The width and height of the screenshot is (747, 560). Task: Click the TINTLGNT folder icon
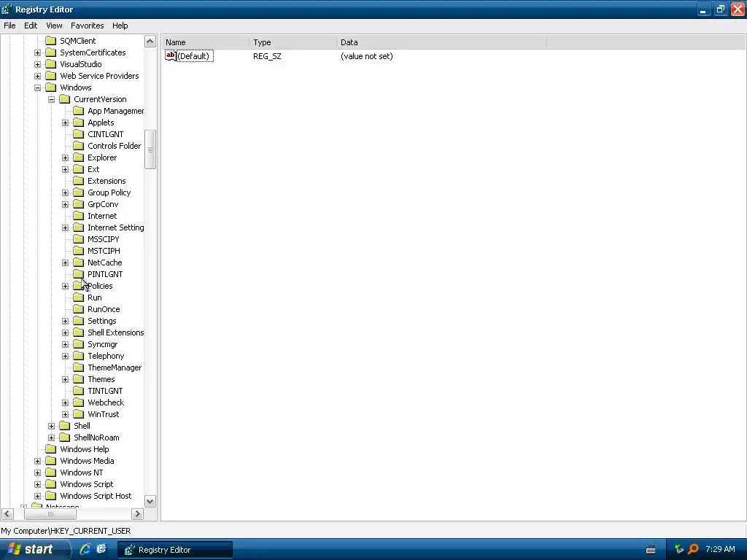[79, 391]
